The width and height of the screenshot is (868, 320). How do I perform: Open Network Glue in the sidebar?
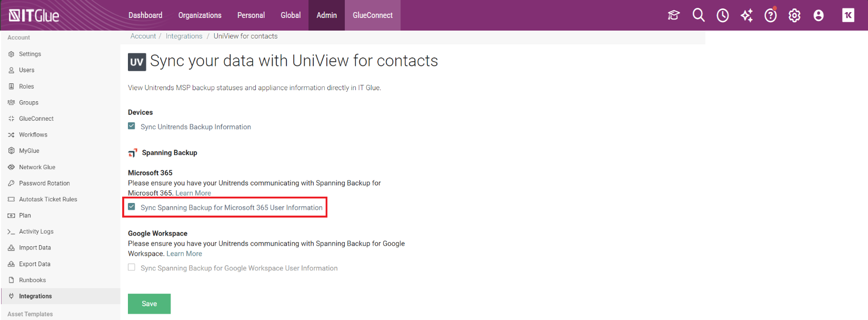[x=37, y=167]
